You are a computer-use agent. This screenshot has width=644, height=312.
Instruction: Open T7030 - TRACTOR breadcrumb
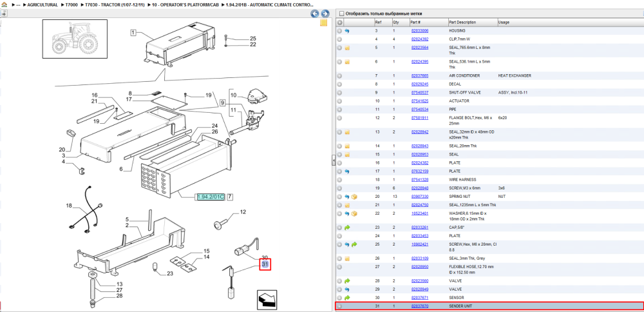pos(115,5)
